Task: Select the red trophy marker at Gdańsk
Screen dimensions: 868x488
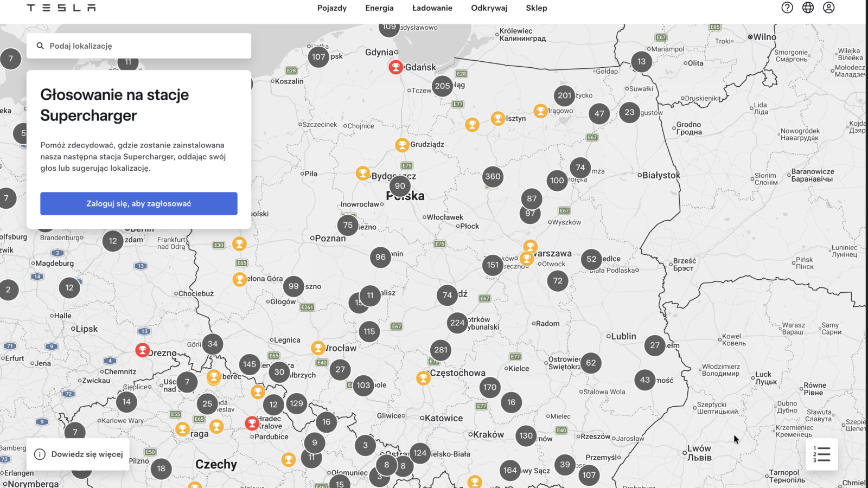Action: pyautogui.click(x=396, y=67)
